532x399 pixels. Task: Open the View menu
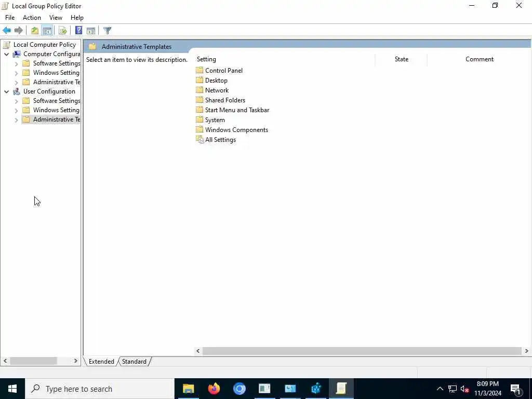pos(56,18)
